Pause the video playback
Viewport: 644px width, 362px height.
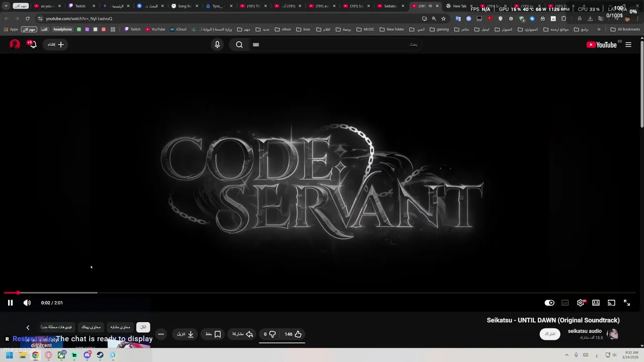[10, 303]
